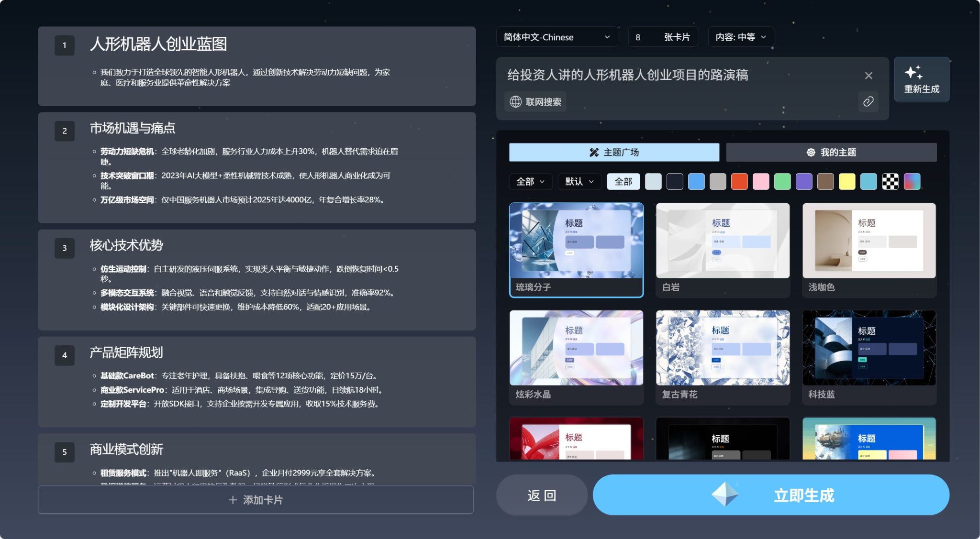Open the 简体中文-Chinese language dropdown
Image resolution: width=980 pixels, height=539 pixels.
pos(557,37)
